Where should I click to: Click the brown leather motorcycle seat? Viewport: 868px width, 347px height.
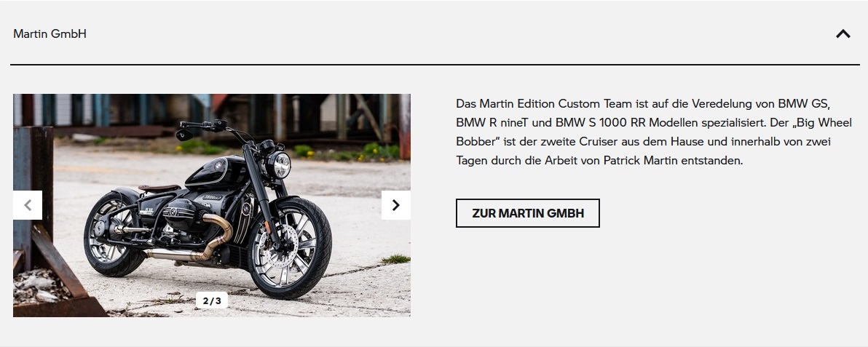[159, 188]
